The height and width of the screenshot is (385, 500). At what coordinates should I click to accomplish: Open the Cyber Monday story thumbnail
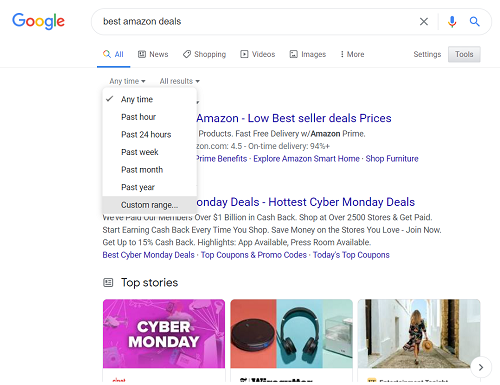164,334
